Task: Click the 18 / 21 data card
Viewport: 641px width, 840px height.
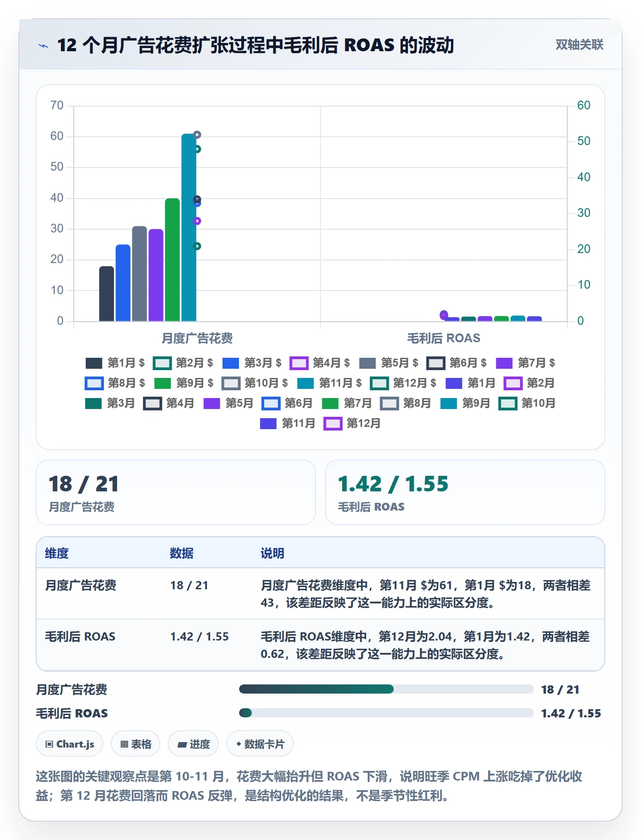Action: [176, 493]
